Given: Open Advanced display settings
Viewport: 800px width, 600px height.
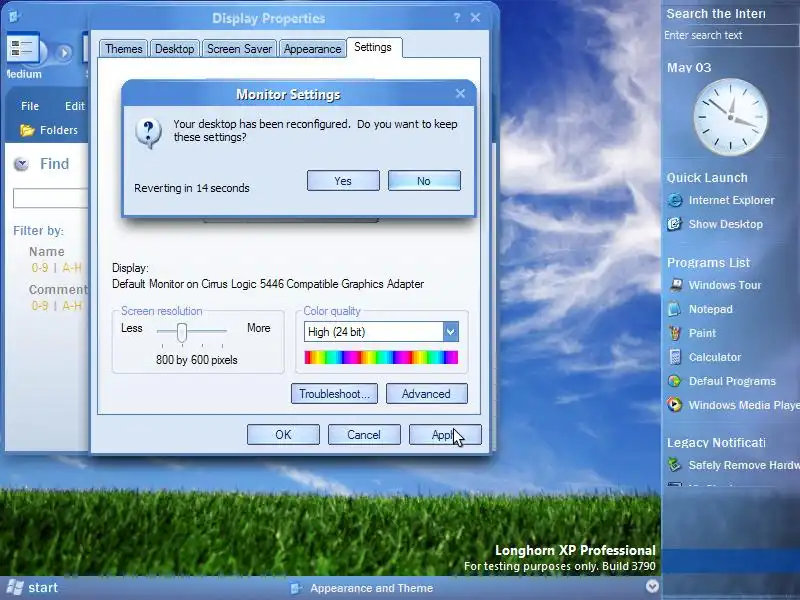Looking at the screenshot, I should (427, 394).
